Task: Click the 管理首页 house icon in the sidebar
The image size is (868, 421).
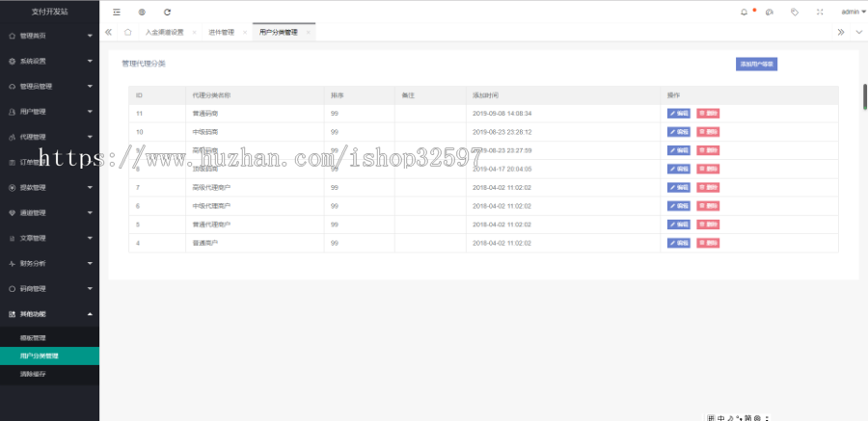Action: [13, 36]
